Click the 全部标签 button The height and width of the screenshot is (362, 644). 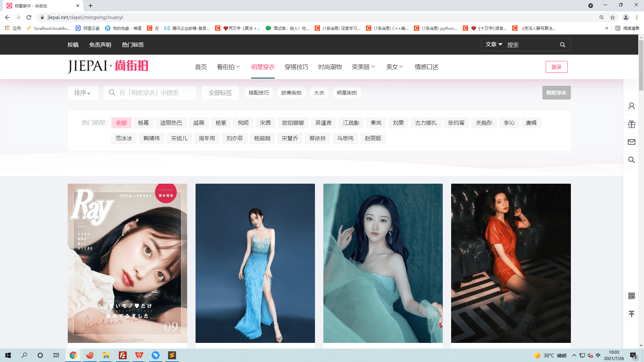[x=220, y=93]
